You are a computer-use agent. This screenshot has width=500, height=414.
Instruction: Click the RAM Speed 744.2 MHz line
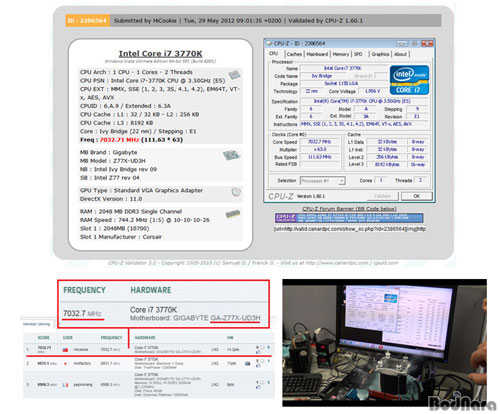tap(145, 220)
